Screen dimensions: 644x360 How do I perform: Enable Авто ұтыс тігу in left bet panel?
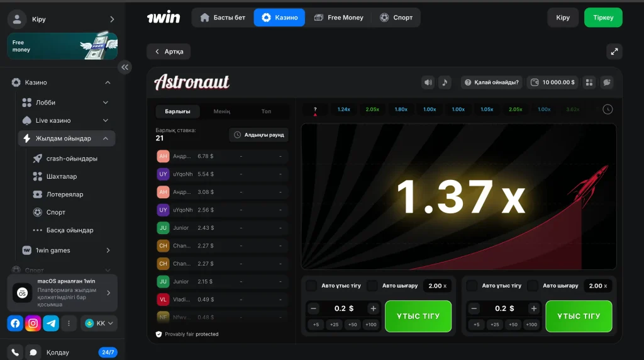point(311,286)
